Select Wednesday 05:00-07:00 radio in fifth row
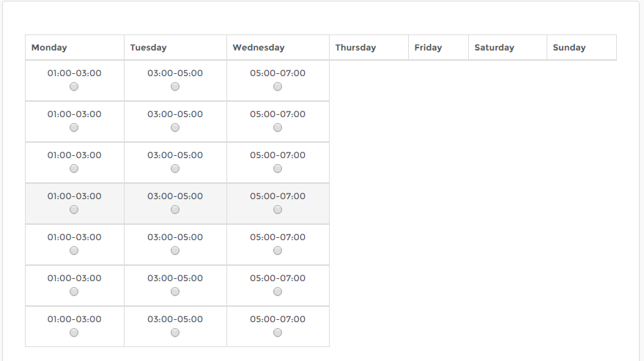This screenshot has height=361, width=644. (x=278, y=250)
